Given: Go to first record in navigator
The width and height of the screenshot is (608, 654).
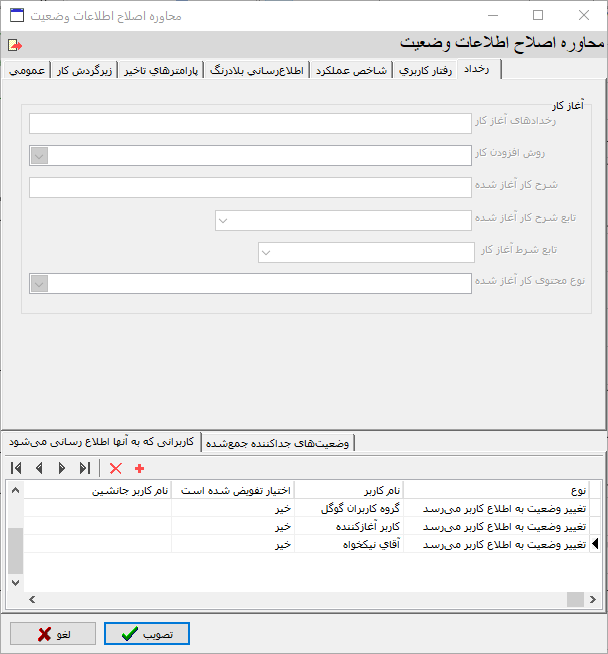Looking at the screenshot, I should (x=16, y=468).
